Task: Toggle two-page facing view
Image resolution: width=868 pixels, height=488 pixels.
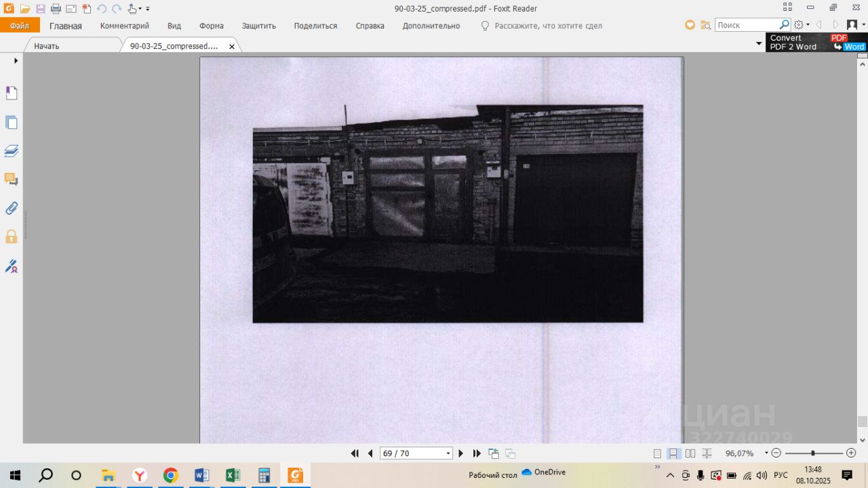Action: coord(690,453)
